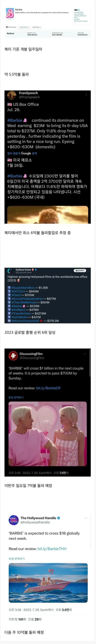Click the Barbie movie poster thumbnail
Screen dimensions: 96x644
10,14
